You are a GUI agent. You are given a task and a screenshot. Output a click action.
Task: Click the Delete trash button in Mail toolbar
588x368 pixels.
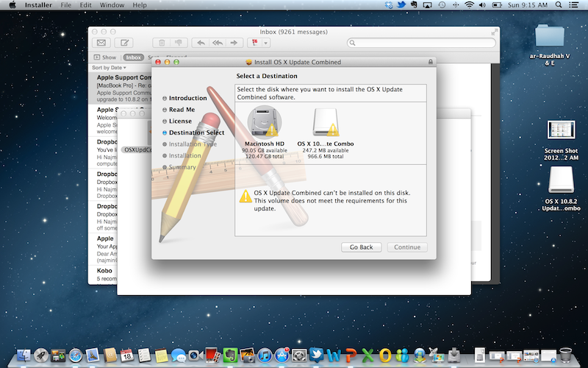point(162,43)
